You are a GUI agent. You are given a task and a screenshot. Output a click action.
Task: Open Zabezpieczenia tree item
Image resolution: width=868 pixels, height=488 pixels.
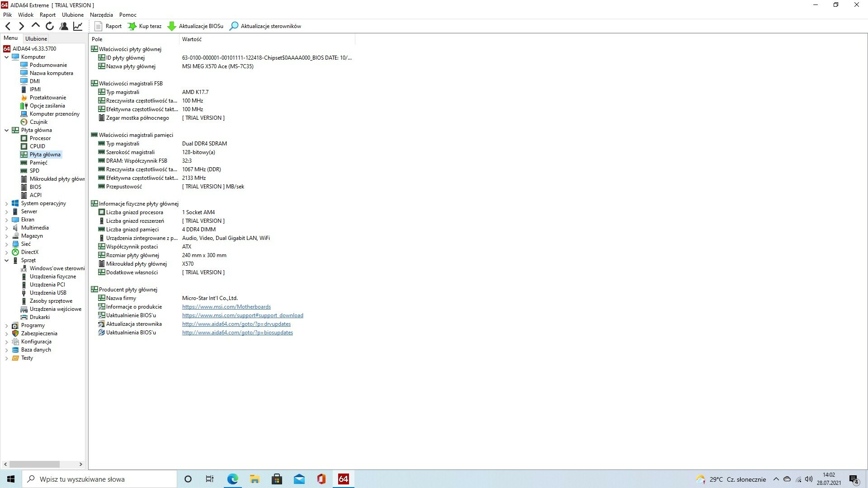point(39,333)
